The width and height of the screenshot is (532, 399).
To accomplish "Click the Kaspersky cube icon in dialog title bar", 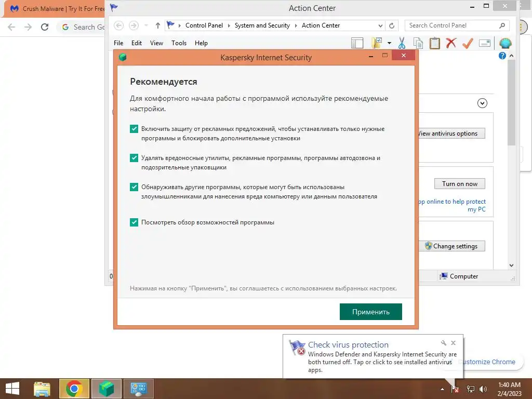I will [123, 57].
